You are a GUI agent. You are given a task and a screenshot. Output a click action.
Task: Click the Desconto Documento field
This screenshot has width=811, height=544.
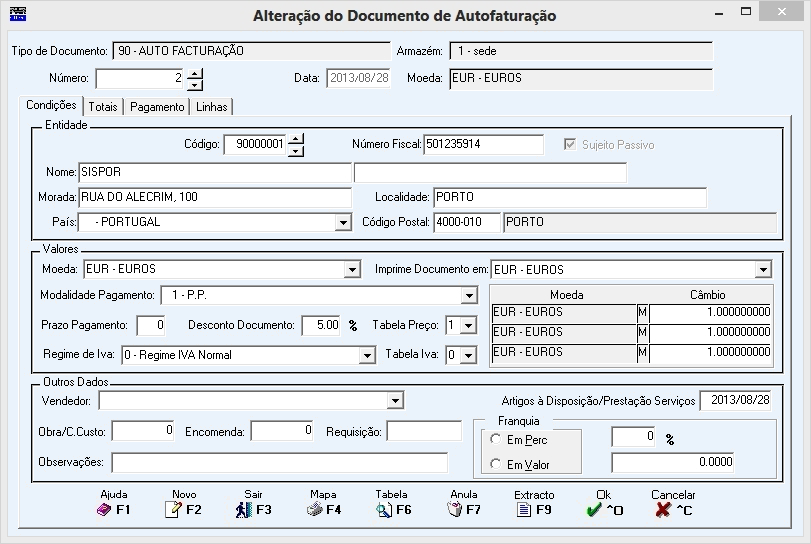321,325
